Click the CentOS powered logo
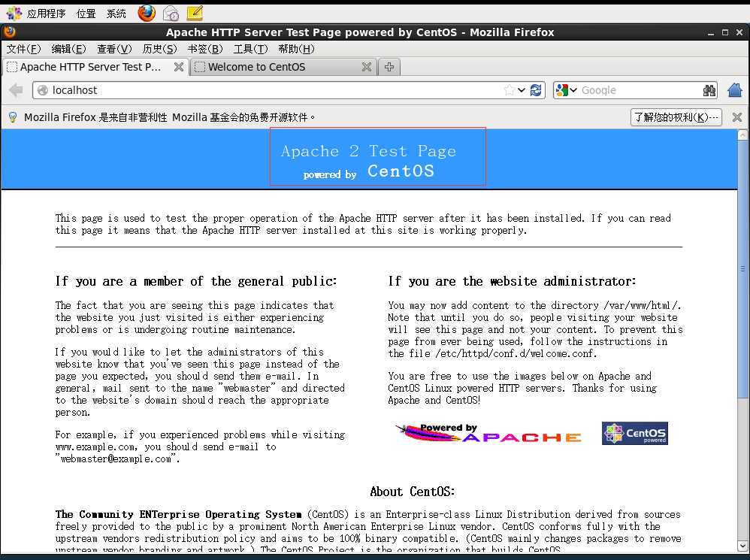 (635, 433)
